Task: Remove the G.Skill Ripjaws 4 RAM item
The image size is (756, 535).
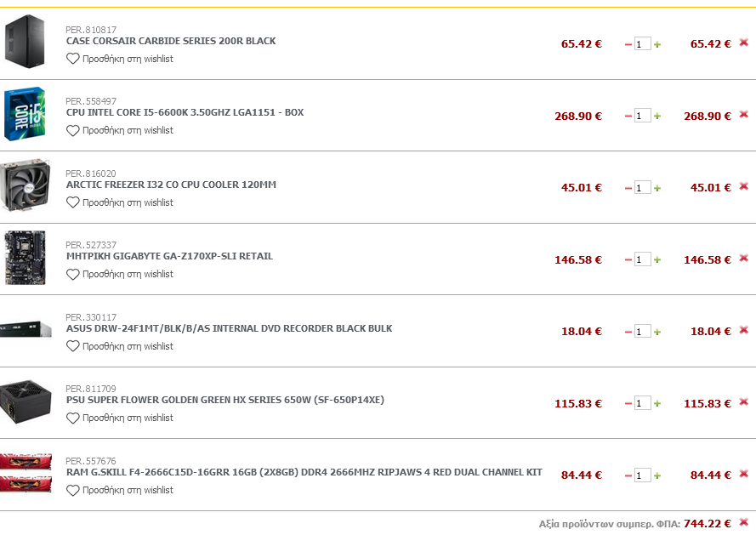Action: 743,474
